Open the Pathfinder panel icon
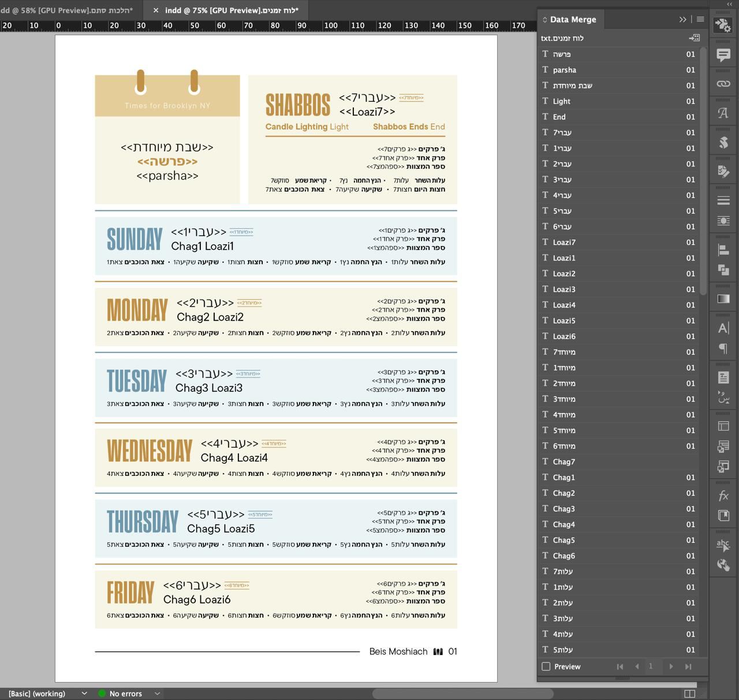Image resolution: width=739 pixels, height=700 pixels. coord(723,270)
